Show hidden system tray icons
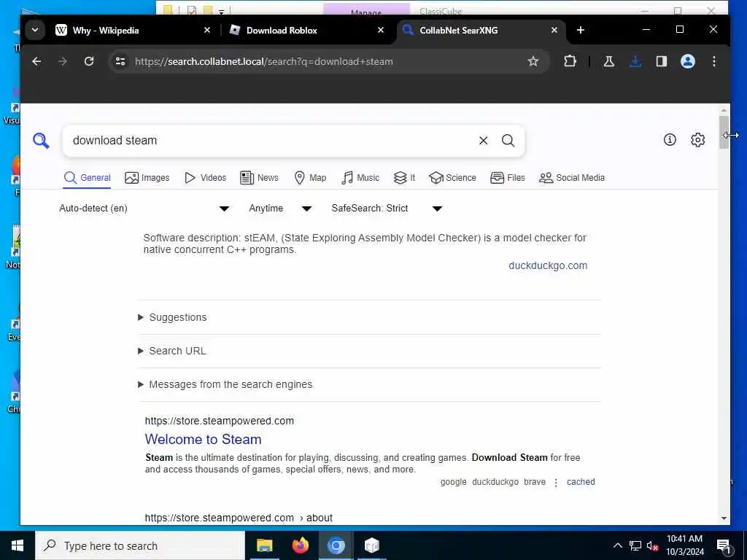747x560 pixels. pyautogui.click(x=618, y=545)
